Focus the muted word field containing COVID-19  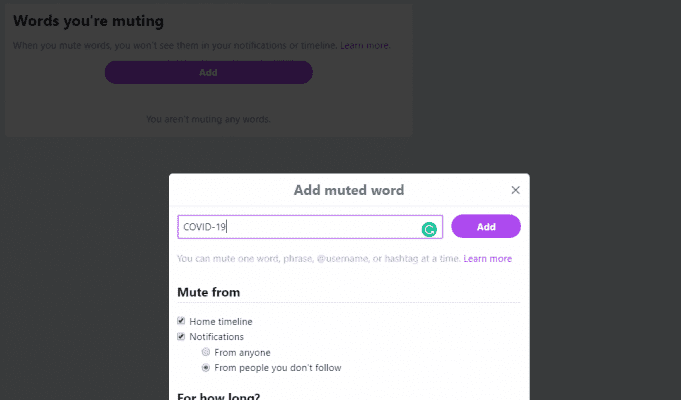click(x=310, y=227)
